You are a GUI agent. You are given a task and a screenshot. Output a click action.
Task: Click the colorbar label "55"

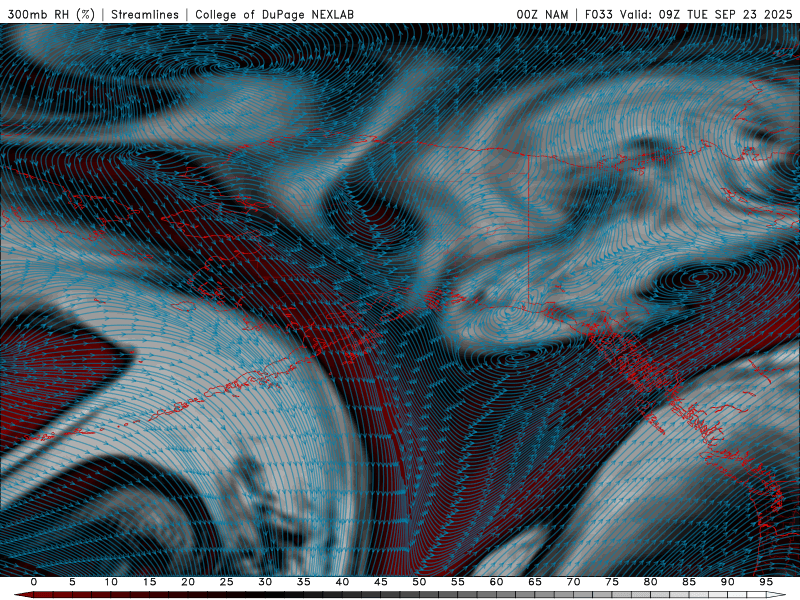458,582
